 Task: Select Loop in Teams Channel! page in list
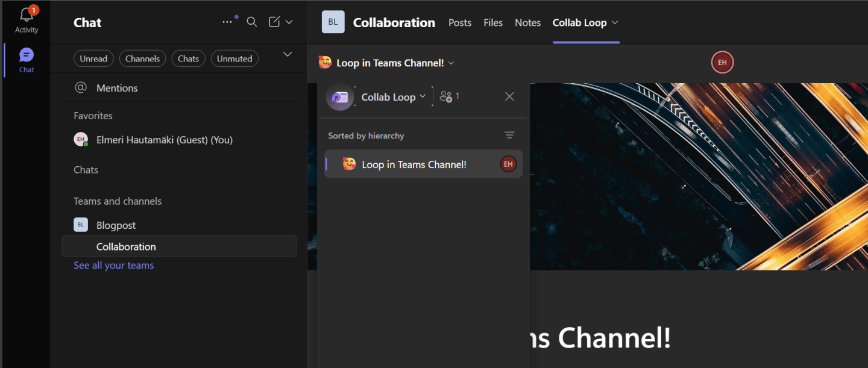coord(423,164)
